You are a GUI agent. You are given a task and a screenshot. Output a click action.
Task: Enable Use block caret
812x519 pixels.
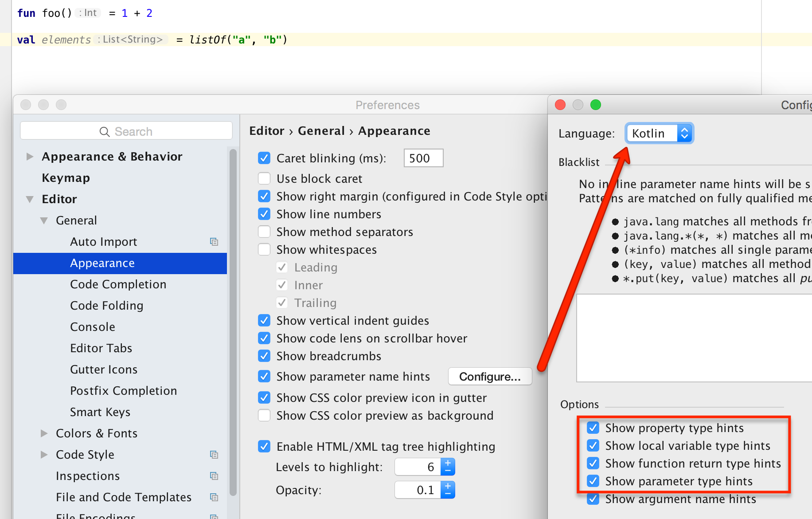[x=264, y=178]
